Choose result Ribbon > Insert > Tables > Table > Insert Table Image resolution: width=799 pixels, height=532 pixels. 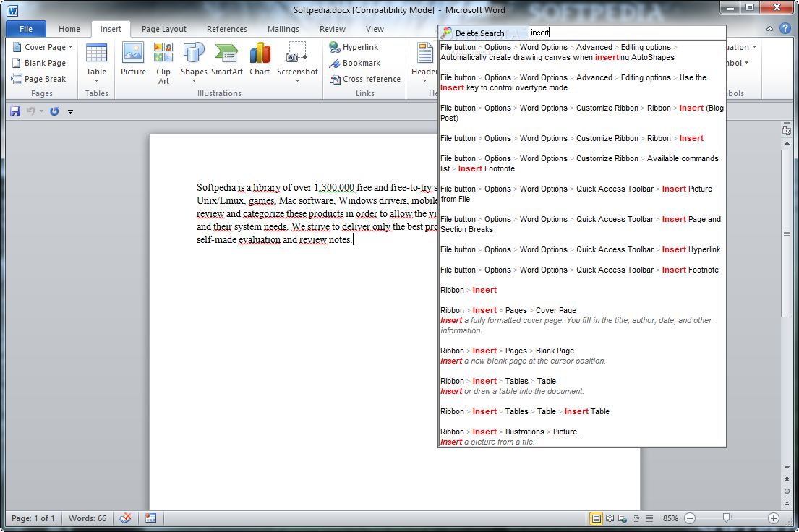582,411
